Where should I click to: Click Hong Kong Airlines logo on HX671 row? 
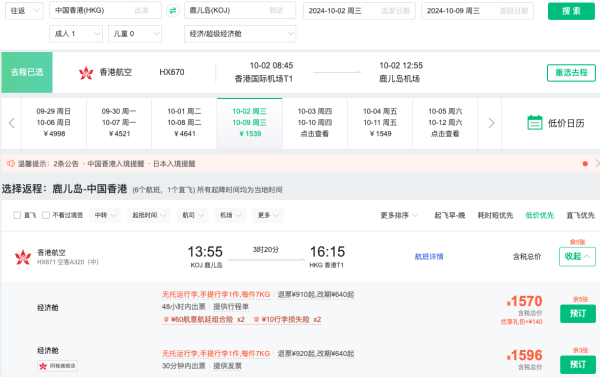tap(23, 257)
